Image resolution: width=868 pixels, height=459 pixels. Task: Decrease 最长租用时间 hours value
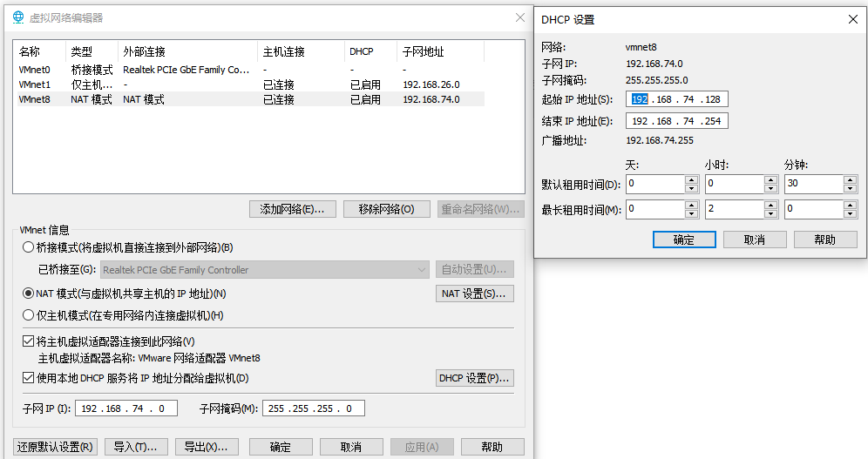[x=770, y=214]
